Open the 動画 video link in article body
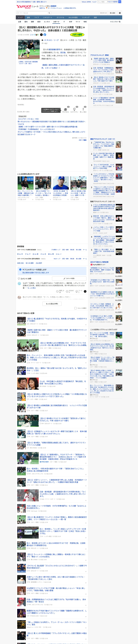 [63, 67]
